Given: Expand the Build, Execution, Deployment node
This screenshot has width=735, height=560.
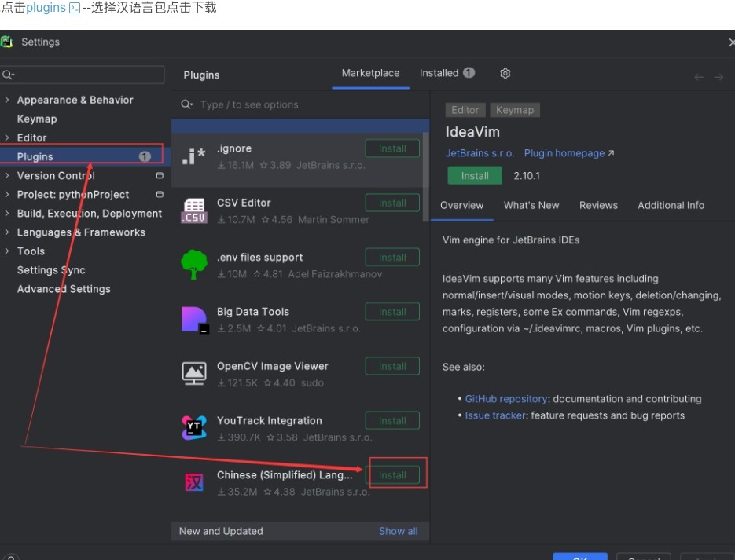Looking at the screenshot, I should 7,213.
